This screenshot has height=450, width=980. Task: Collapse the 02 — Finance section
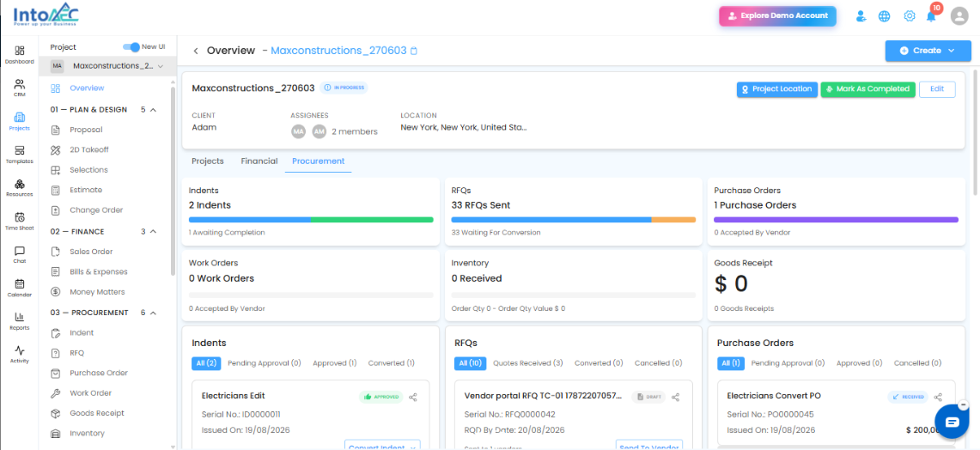click(153, 232)
